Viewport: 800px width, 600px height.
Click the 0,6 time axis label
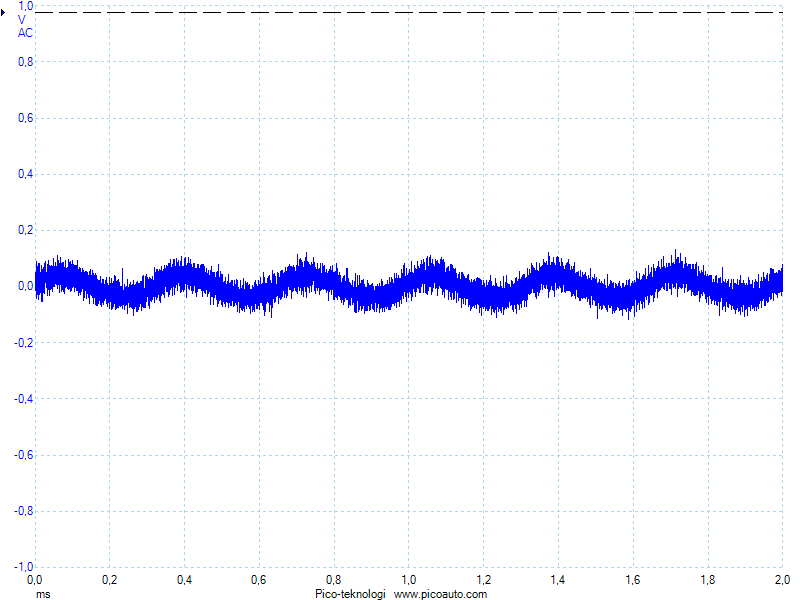pyautogui.click(x=259, y=580)
